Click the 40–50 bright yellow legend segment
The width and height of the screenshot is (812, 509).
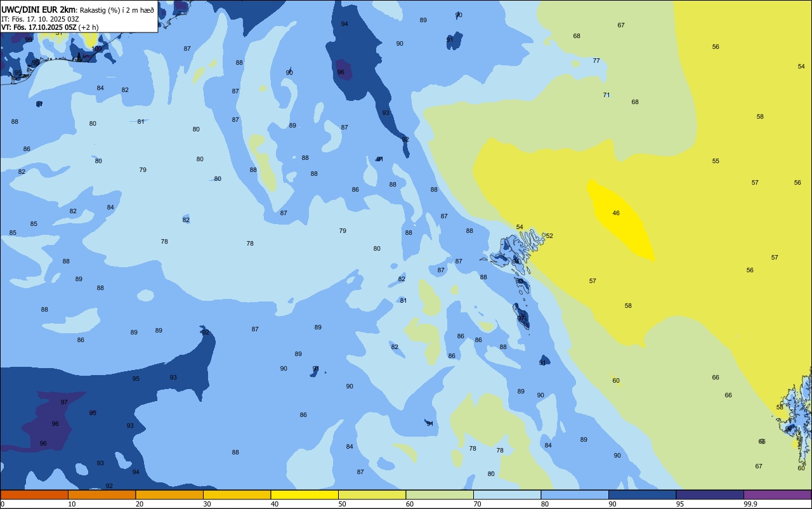pyautogui.click(x=304, y=494)
